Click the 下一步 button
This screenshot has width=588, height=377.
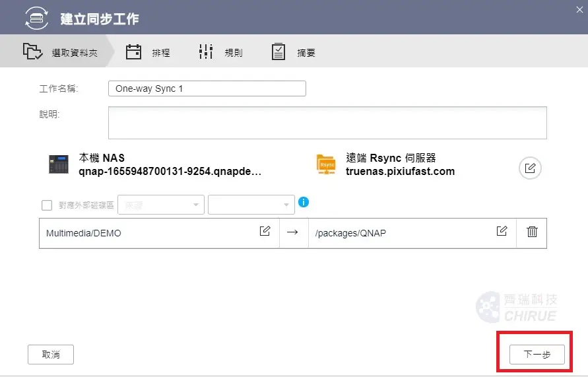point(537,355)
